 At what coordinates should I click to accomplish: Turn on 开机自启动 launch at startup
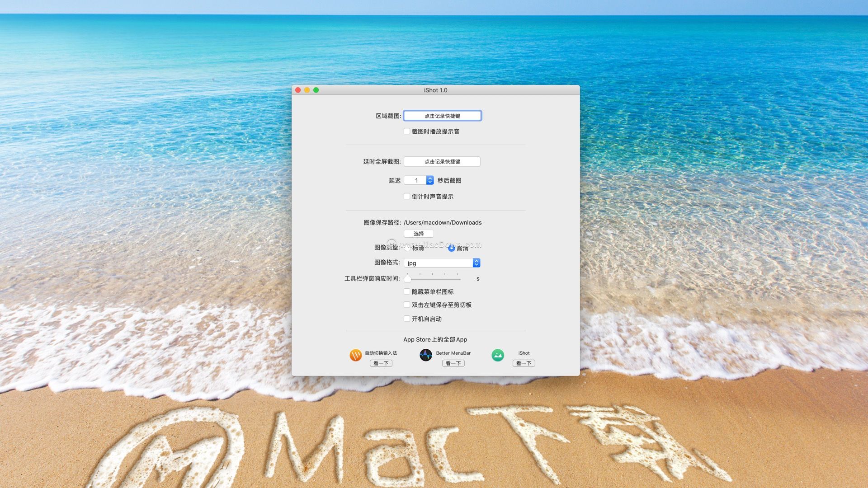click(407, 319)
